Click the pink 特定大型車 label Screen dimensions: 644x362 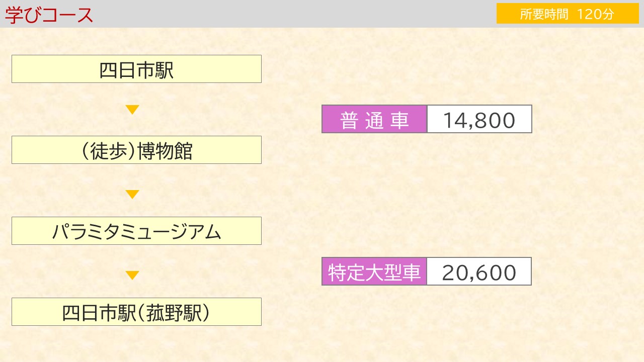click(x=374, y=271)
